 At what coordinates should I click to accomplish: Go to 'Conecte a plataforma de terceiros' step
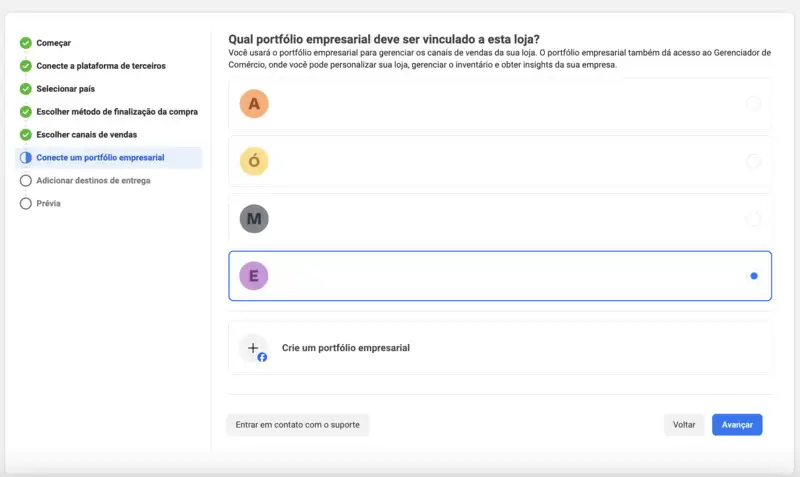pyautogui.click(x=101, y=66)
